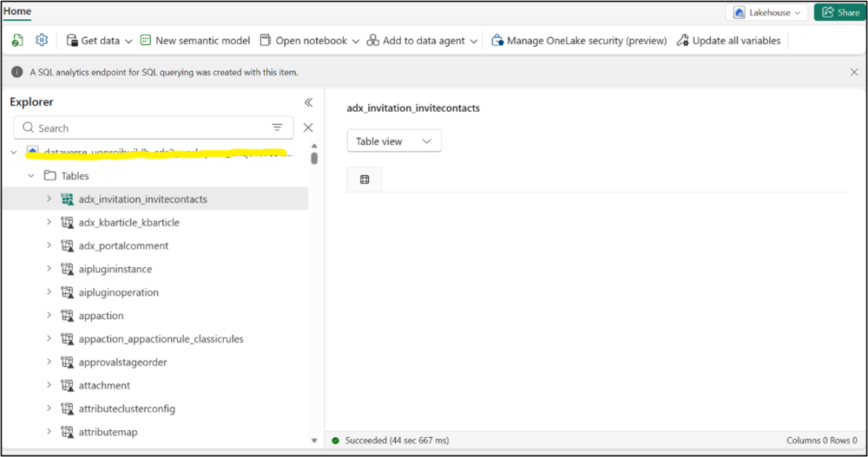
Task: Open the Lakehouse mode dropdown
Action: click(x=767, y=12)
